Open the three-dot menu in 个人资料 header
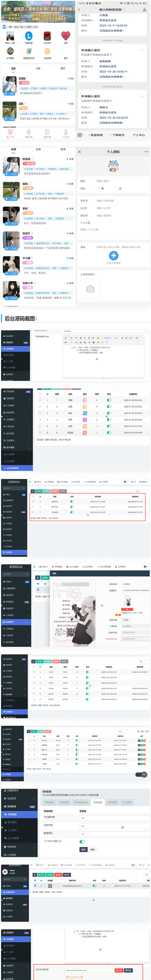Screen dimensions: 151x980 tap(146, 152)
